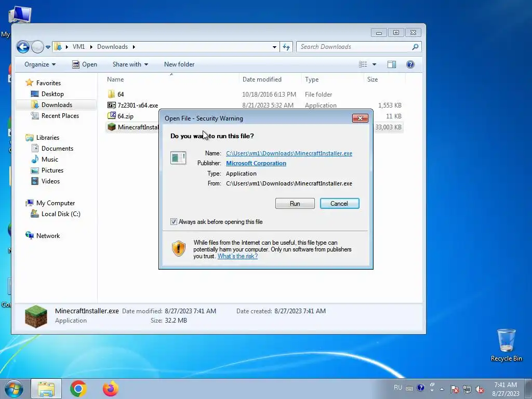Open Pictures library
Screen dimensions: 532x399
click(x=52, y=170)
